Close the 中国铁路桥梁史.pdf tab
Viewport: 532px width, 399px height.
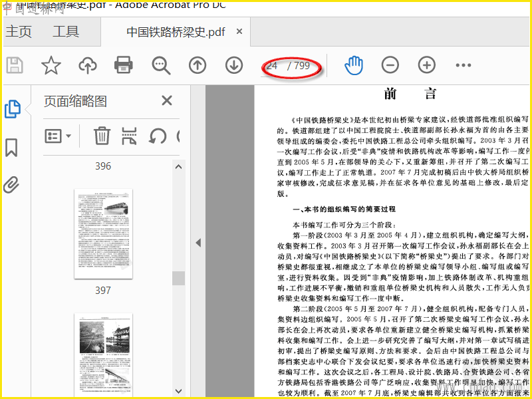[x=239, y=31]
